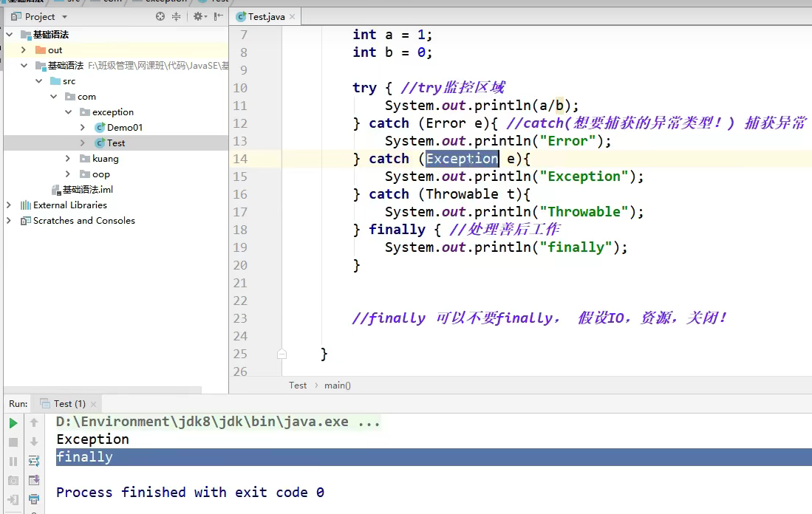
Task: Select the out folder in project tree
Action: tap(55, 50)
